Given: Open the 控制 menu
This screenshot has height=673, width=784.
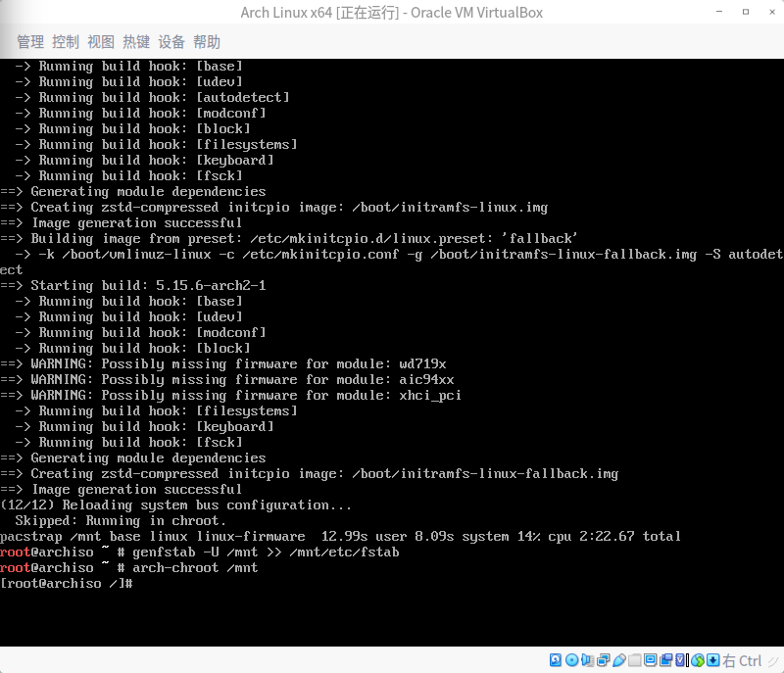Looking at the screenshot, I should point(66,42).
